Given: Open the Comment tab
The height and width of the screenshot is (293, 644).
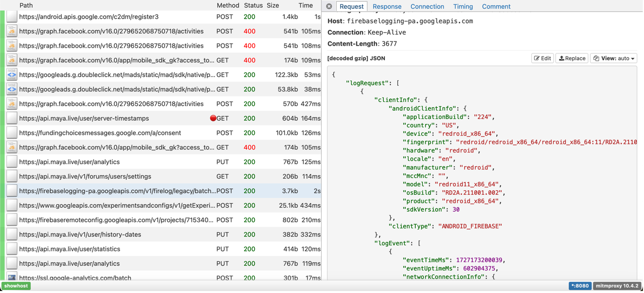Looking at the screenshot, I should click(496, 6).
